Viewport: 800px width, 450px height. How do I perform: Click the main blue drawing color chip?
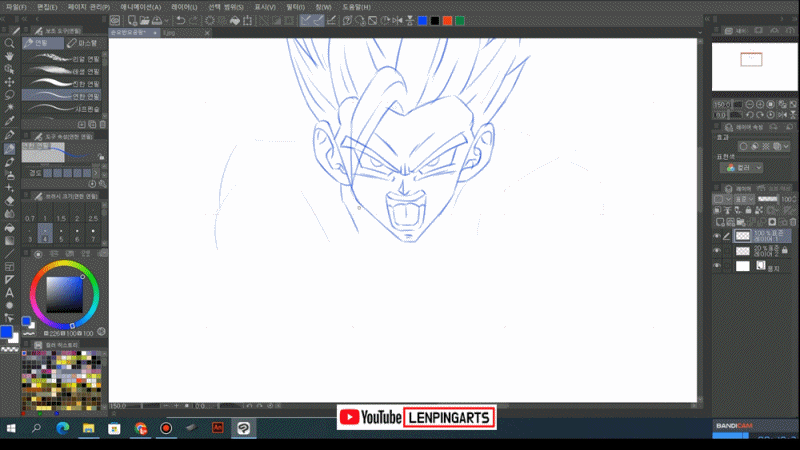(6, 332)
